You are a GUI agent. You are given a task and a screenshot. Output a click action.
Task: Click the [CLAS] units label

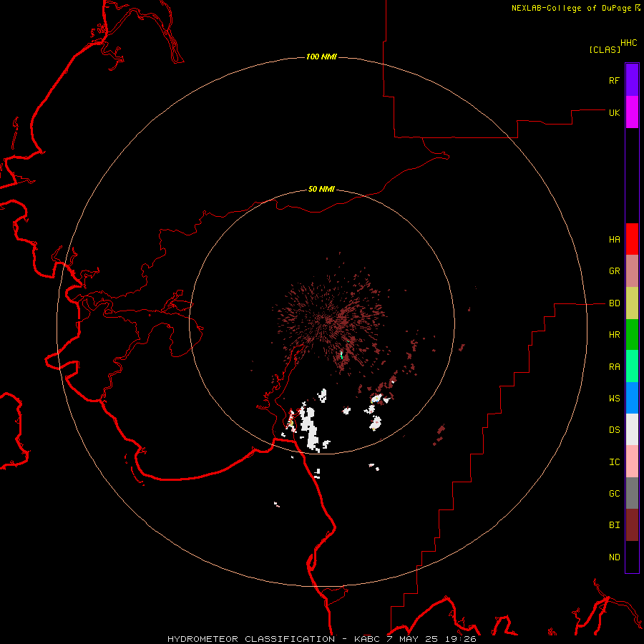point(605,50)
